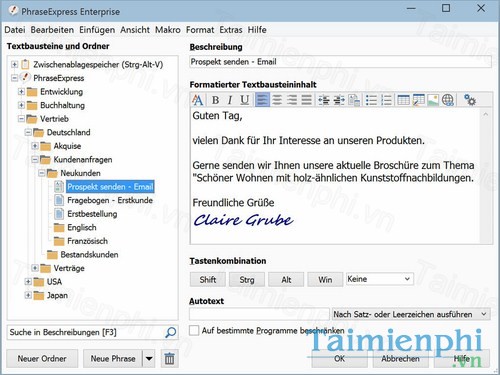
Task: Open macro settings gears icon
Action: [x=470, y=100]
